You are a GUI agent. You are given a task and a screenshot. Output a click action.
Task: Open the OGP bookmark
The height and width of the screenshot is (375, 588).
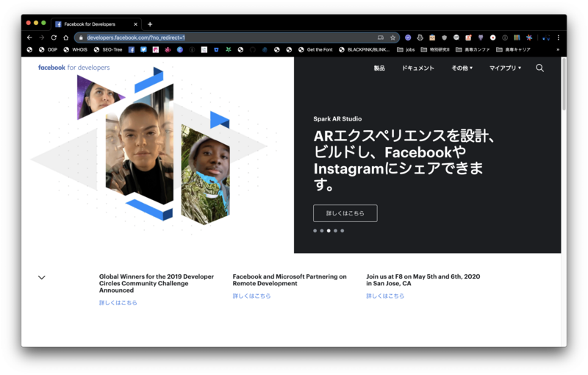(x=48, y=49)
